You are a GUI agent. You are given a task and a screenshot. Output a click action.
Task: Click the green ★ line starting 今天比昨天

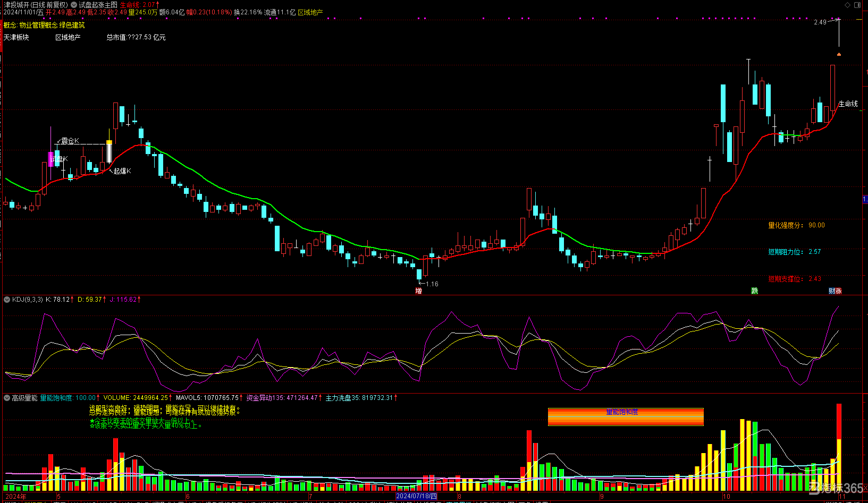coord(143,420)
